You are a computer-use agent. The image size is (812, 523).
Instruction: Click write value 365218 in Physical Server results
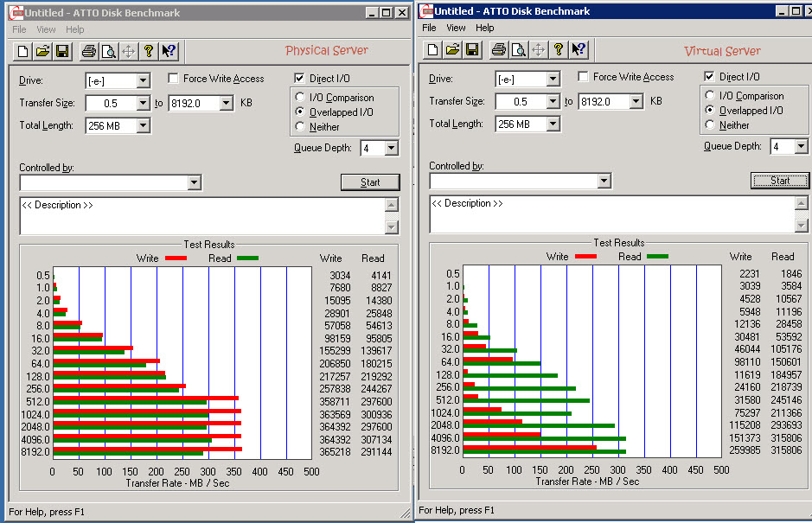coord(335,452)
